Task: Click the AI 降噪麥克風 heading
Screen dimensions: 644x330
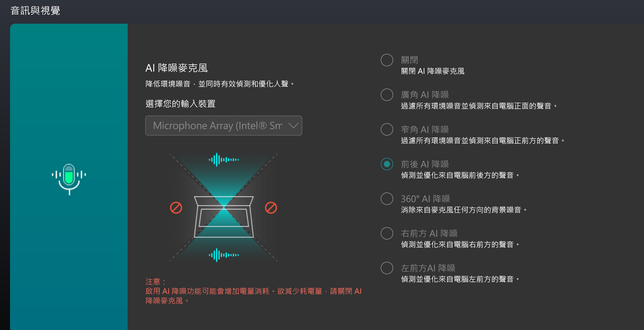Action: tap(176, 68)
